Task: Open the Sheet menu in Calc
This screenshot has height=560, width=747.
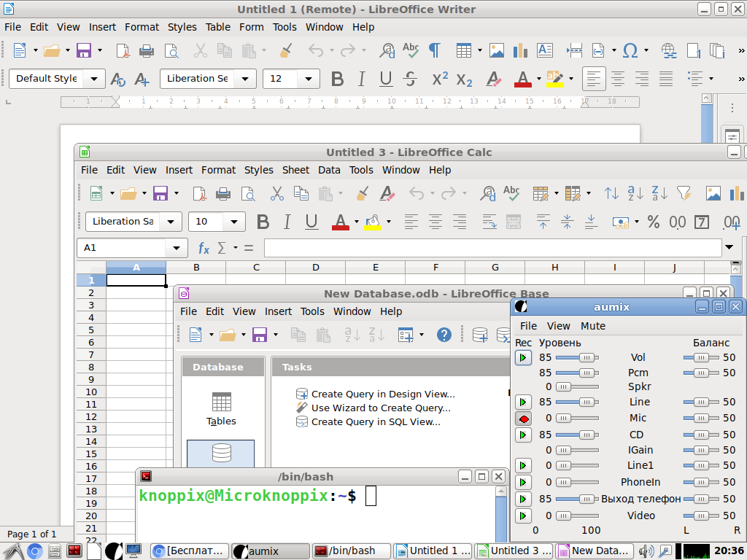Action: click(296, 170)
